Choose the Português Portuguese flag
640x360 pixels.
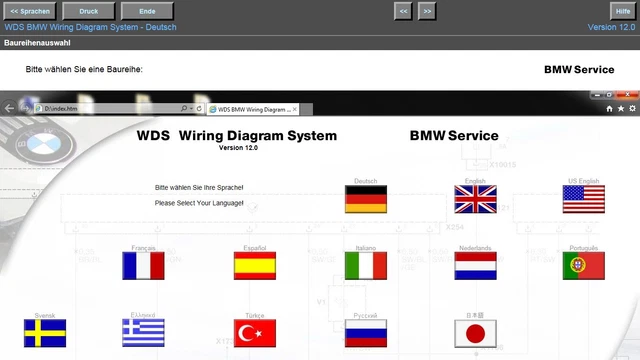[x=584, y=266]
